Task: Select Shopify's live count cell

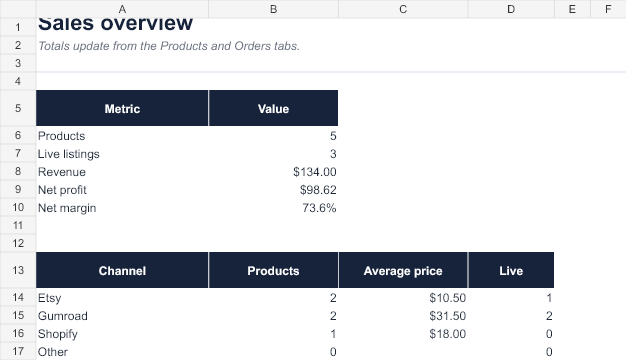Action: pyautogui.click(x=511, y=334)
